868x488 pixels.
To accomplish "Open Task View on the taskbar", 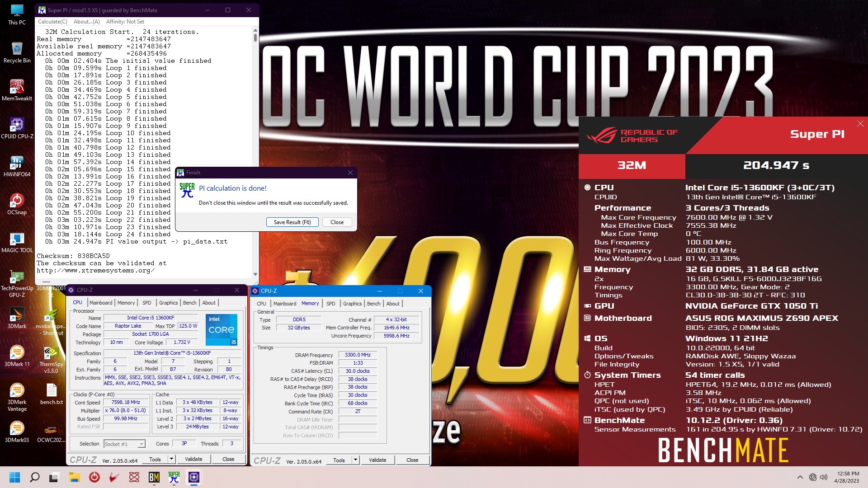I will (x=54, y=477).
